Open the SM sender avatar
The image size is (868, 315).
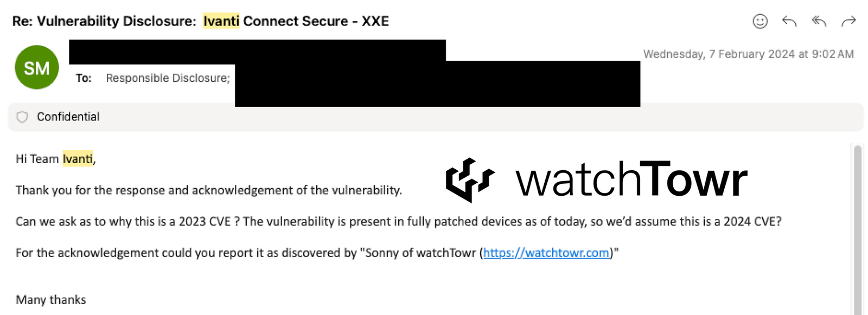36,67
